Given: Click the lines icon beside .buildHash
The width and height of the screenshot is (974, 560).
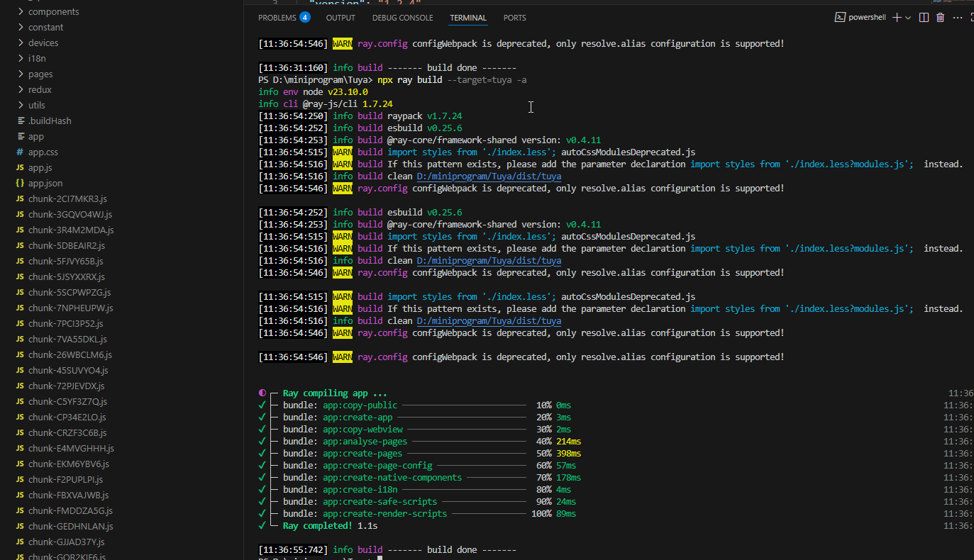Looking at the screenshot, I should [x=21, y=121].
